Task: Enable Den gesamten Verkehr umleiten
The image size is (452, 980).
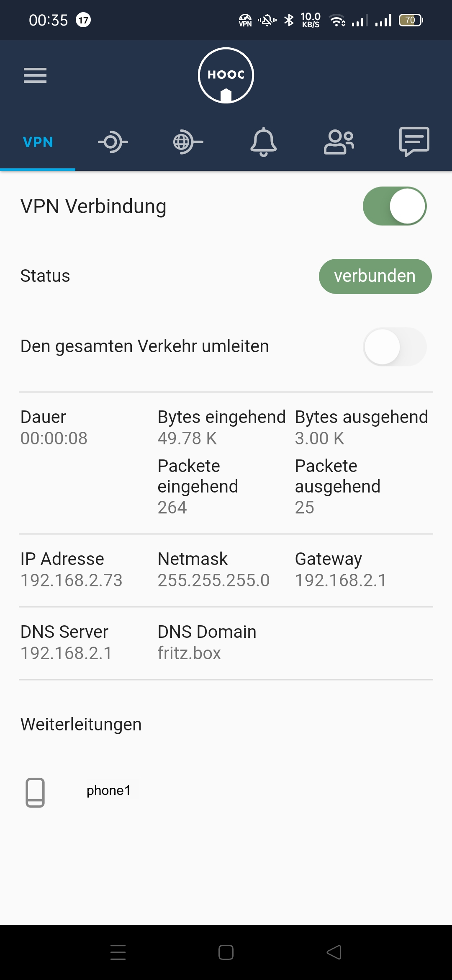Action: click(x=395, y=347)
